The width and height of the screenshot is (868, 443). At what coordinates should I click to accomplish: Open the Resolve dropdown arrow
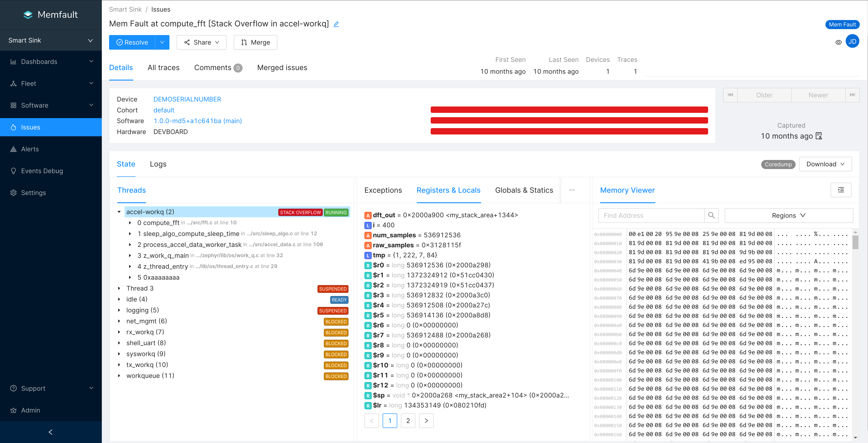coord(162,42)
